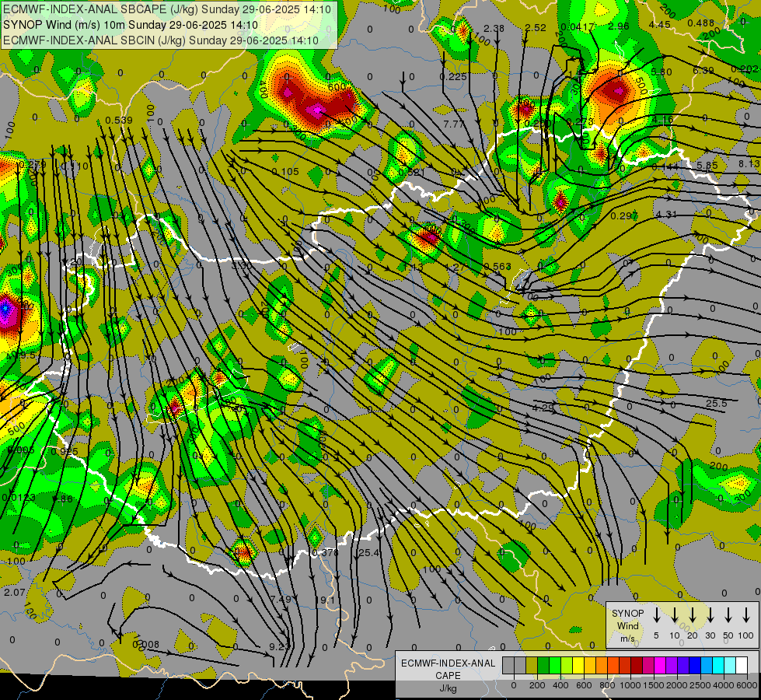Click the map value 0.105
Image resolution: width=761 pixels, height=700 pixels.
coord(285,171)
